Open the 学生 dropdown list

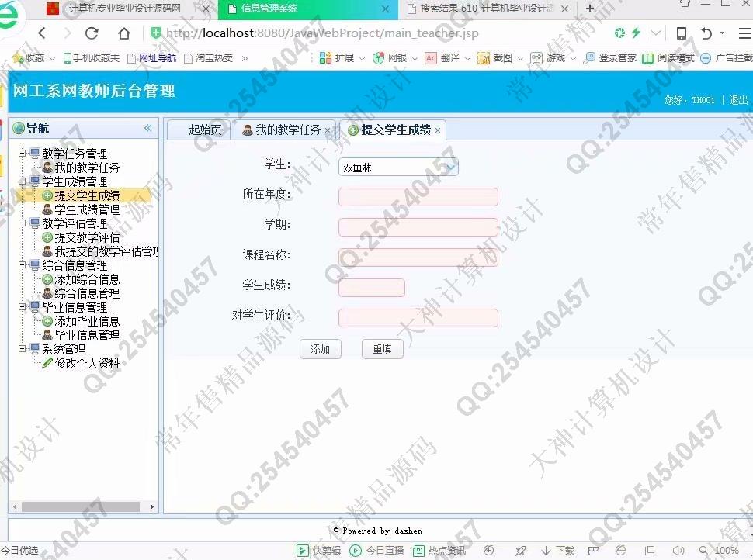450,167
